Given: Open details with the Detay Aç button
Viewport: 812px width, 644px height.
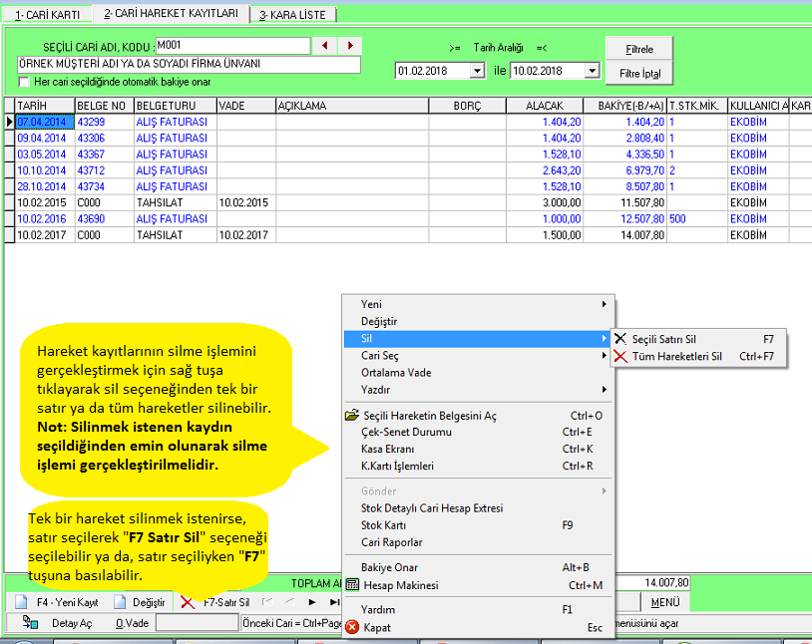Looking at the screenshot, I should tap(57, 623).
